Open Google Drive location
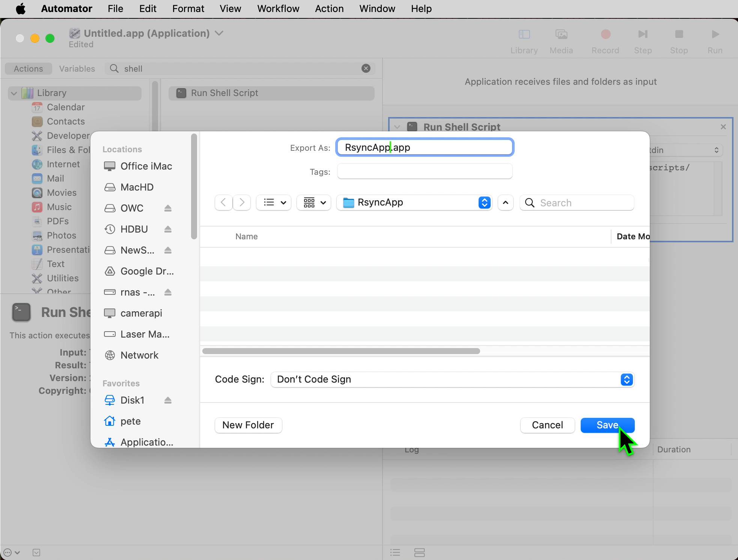 point(138,271)
